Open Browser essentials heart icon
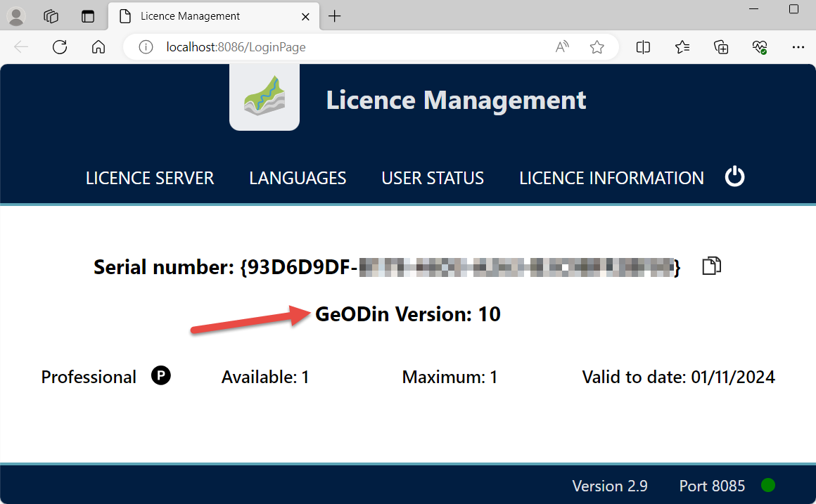 pos(759,47)
